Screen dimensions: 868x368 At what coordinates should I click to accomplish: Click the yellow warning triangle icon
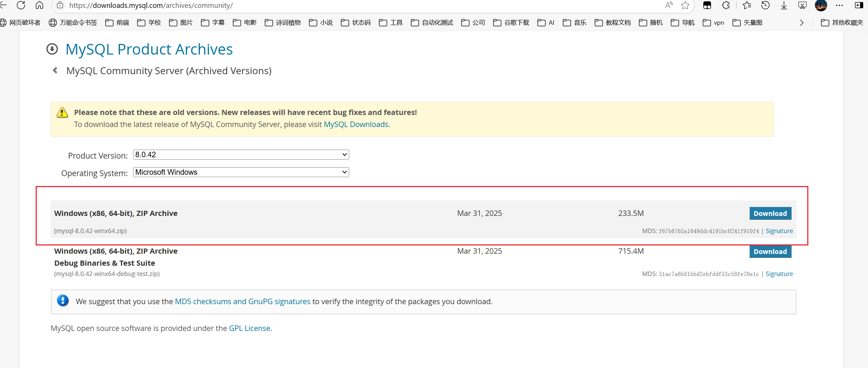(62, 112)
